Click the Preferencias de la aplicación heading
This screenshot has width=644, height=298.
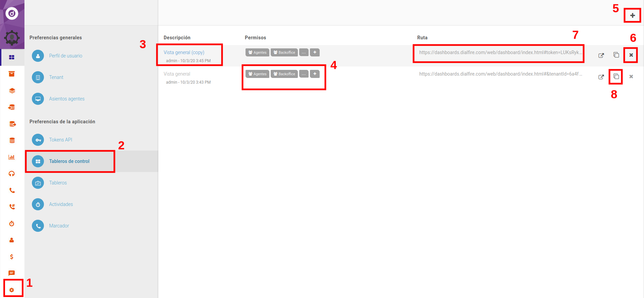pos(62,122)
